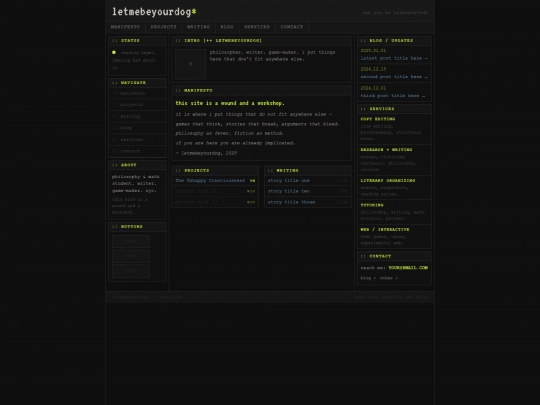The image size is (540, 405).
Task: Open story title three
Action: pos(291,202)
